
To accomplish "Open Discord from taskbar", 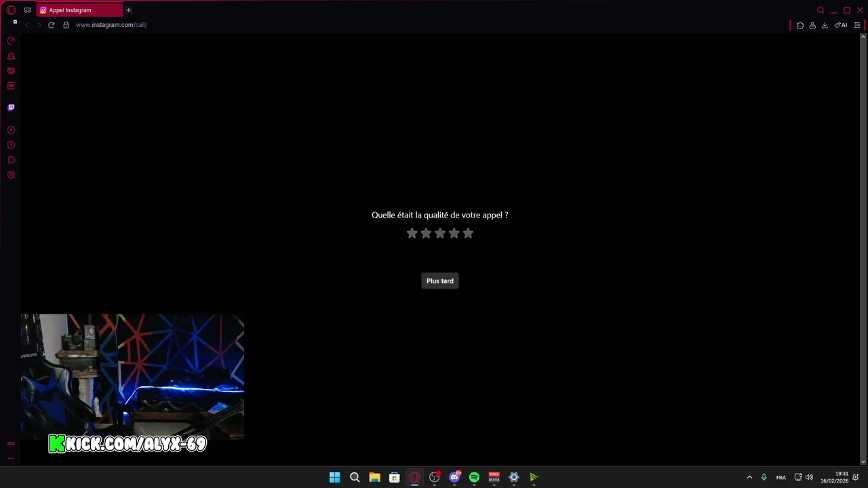I will click(454, 477).
